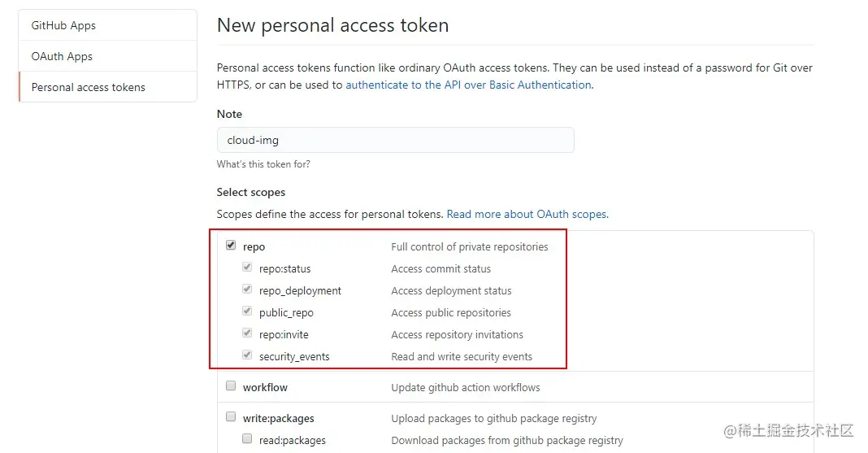
Task: Toggle the repo:invite checkbox
Action: point(247,333)
